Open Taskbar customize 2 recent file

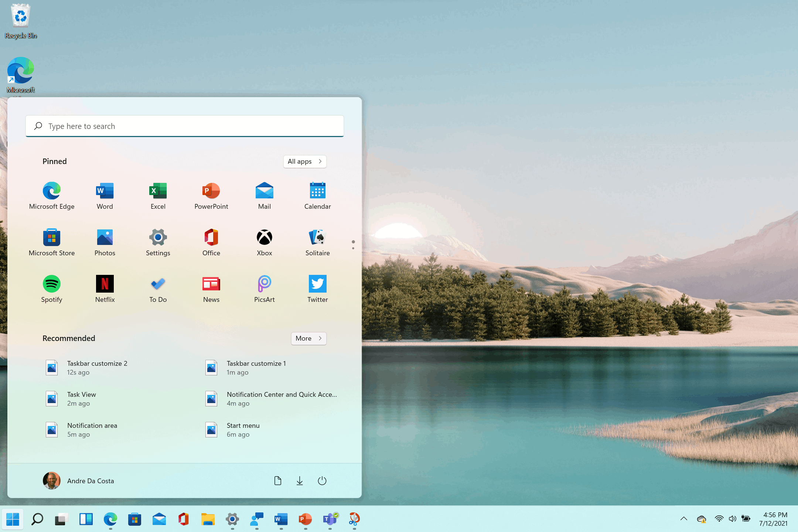click(x=97, y=367)
